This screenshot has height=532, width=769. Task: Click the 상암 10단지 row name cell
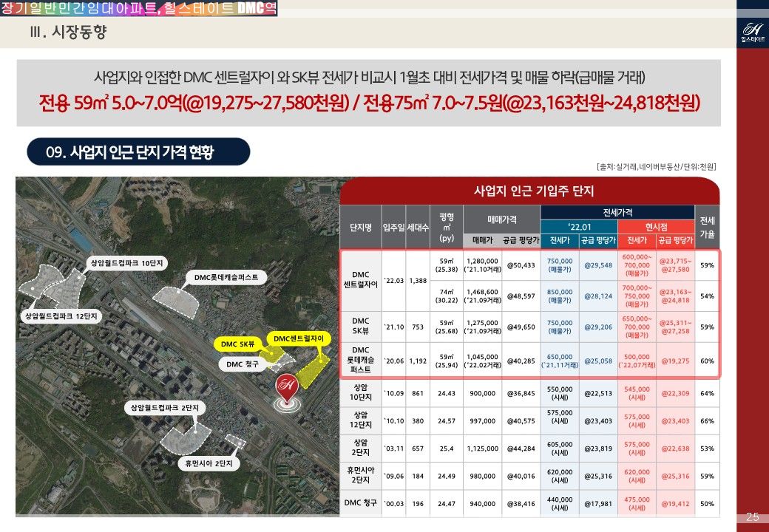361,393
